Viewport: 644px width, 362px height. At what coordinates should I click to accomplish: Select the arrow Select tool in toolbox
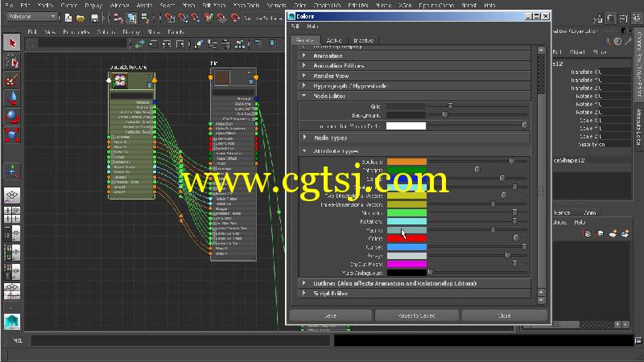[x=12, y=43]
